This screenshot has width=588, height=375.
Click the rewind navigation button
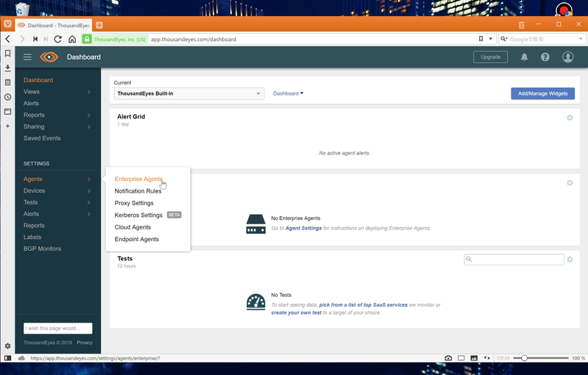coord(35,39)
